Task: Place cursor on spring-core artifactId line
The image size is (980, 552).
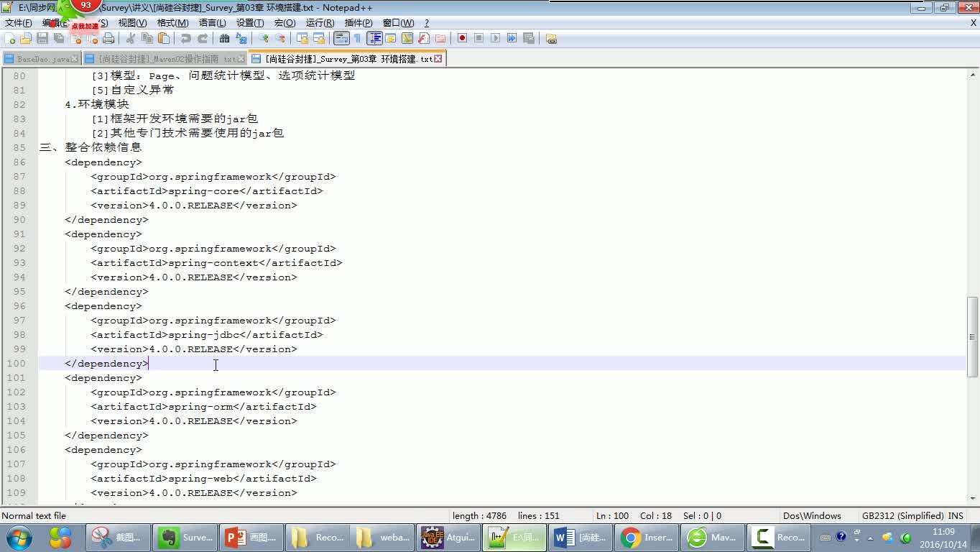Action: [x=207, y=190]
